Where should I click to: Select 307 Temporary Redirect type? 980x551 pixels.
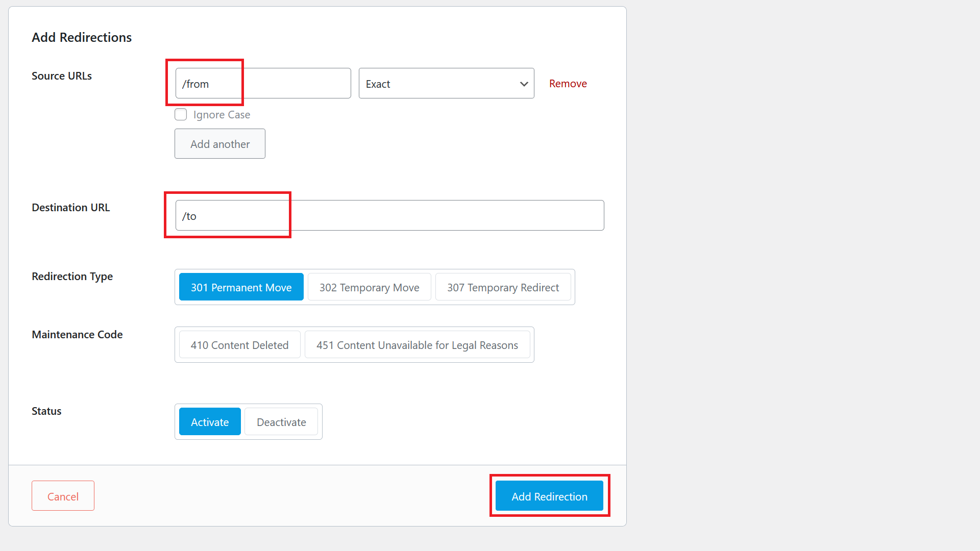tap(503, 287)
